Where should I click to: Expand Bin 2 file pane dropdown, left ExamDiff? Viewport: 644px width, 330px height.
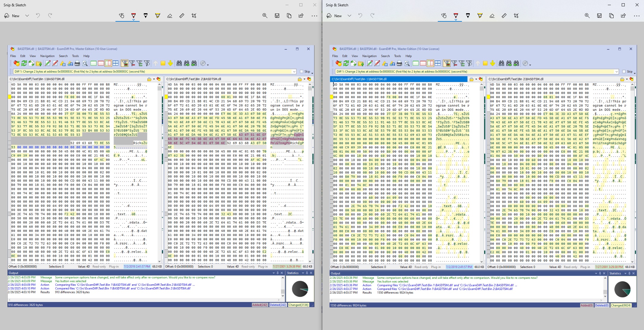click(x=304, y=79)
